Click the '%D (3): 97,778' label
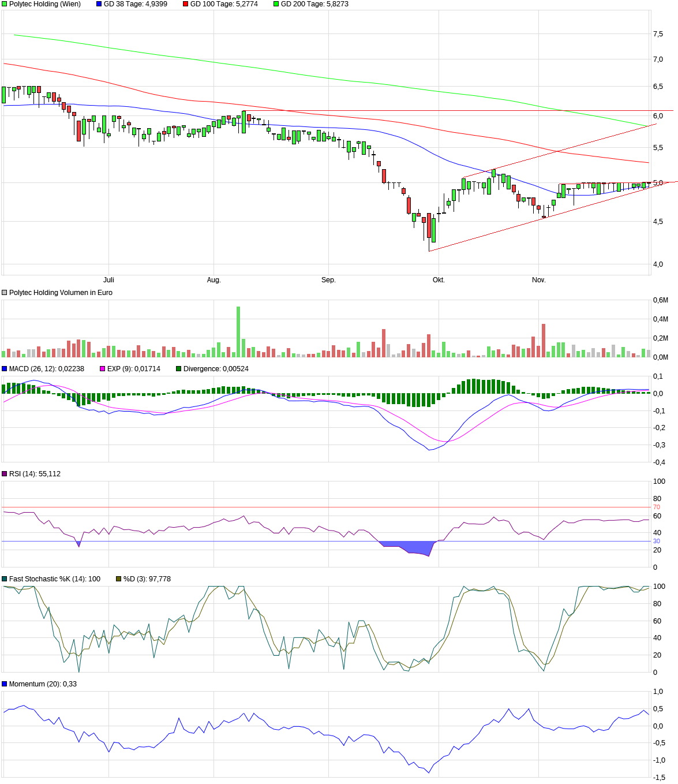The image size is (678, 784). click(x=147, y=579)
